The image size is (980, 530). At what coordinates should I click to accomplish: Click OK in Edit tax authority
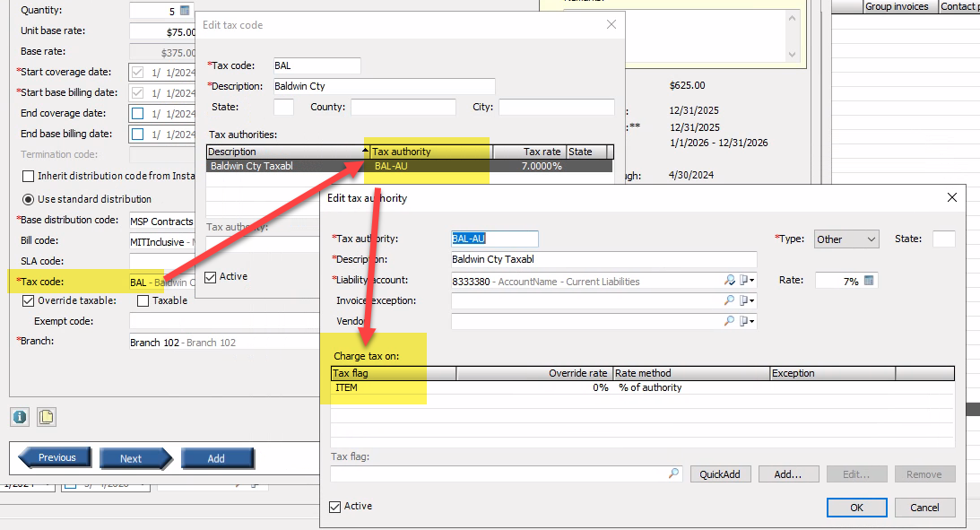click(856, 508)
